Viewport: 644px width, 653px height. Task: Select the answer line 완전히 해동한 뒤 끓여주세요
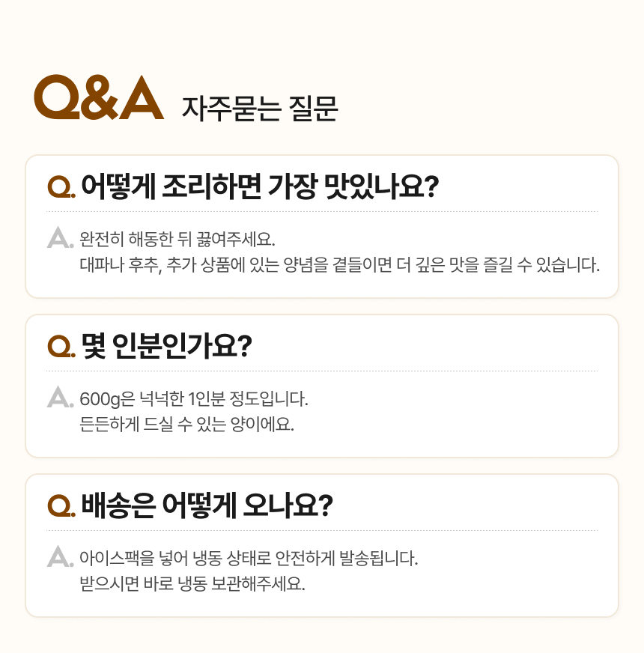[x=177, y=240]
